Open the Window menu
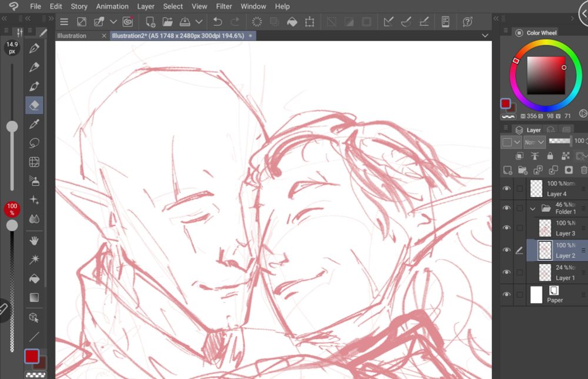 click(x=253, y=6)
